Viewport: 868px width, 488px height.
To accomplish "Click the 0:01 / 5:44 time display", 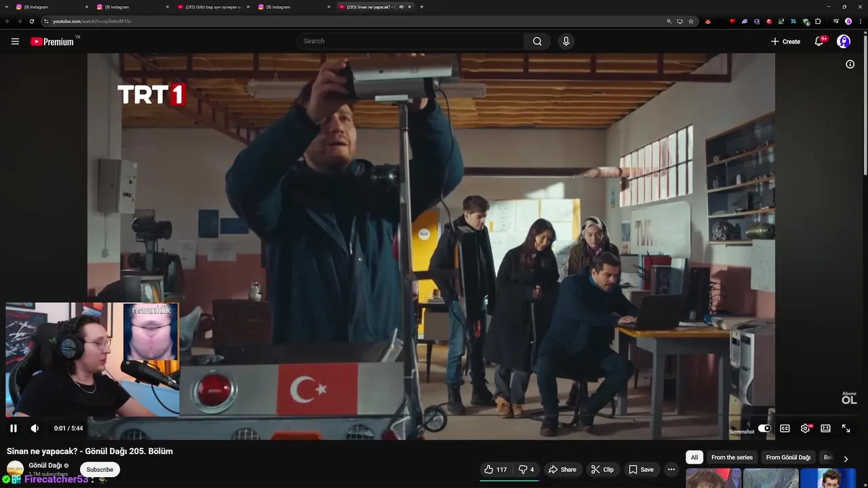I will [68, 428].
